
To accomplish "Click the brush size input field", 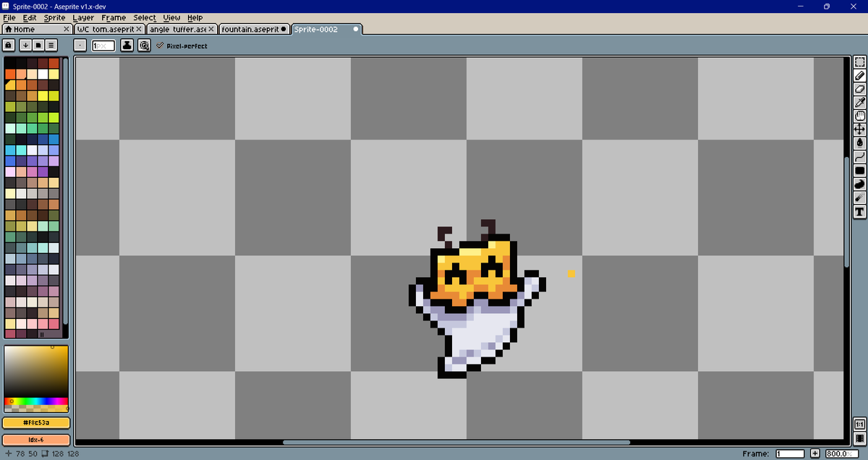I will (x=103, y=46).
